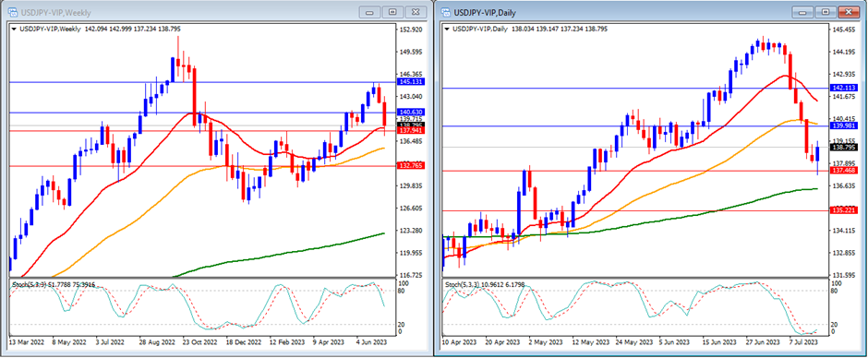The image size is (868, 358).
Task: Close the USDJPY-VIP,Daily chart window
Action: [x=849, y=12]
